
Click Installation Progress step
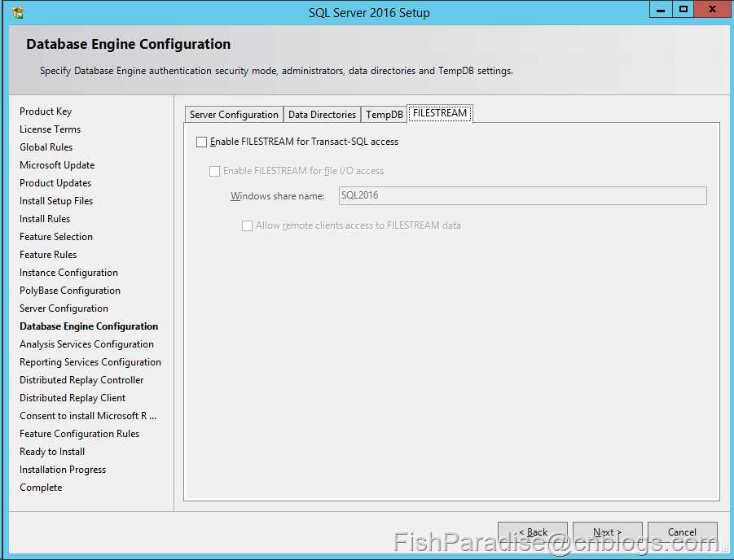tap(62, 470)
